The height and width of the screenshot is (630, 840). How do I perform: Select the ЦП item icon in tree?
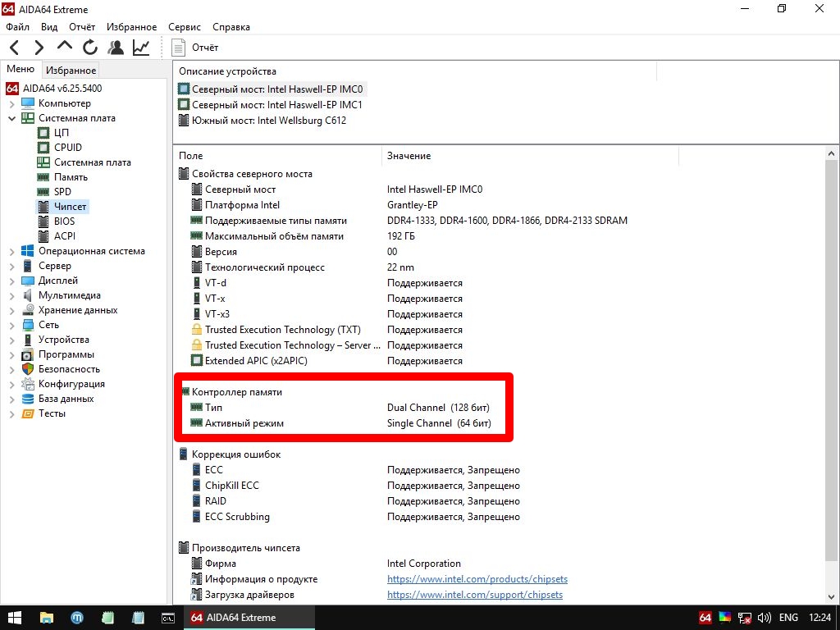coord(43,133)
